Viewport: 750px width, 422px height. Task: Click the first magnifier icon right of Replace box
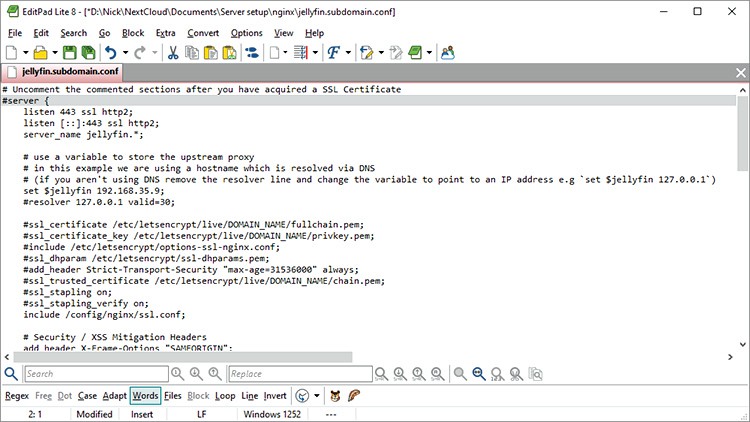381,374
